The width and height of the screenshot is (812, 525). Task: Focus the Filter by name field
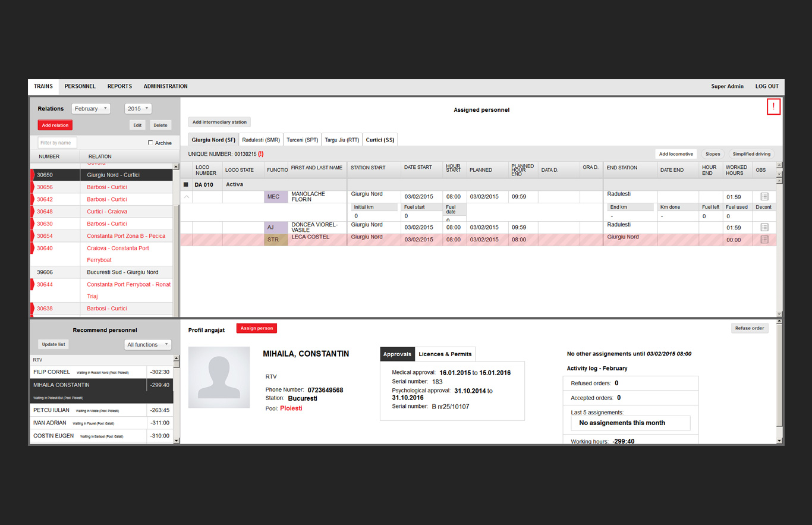pyautogui.click(x=58, y=143)
